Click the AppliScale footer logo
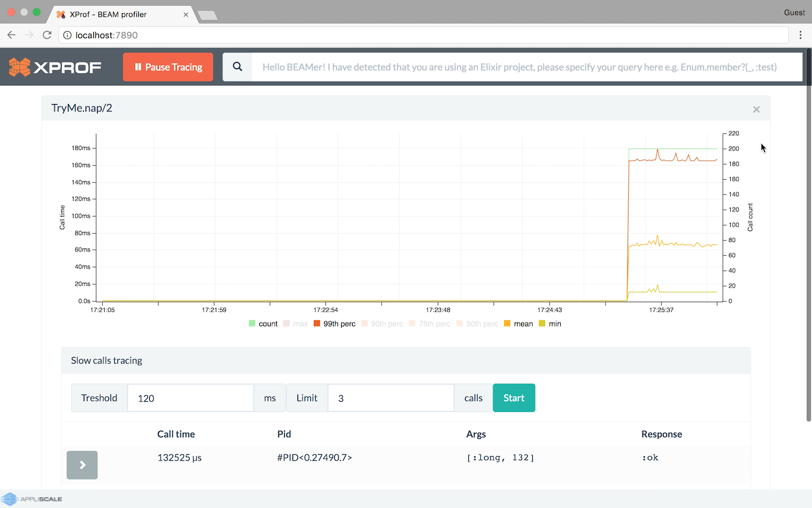This screenshot has width=812, height=508. click(32, 499)
